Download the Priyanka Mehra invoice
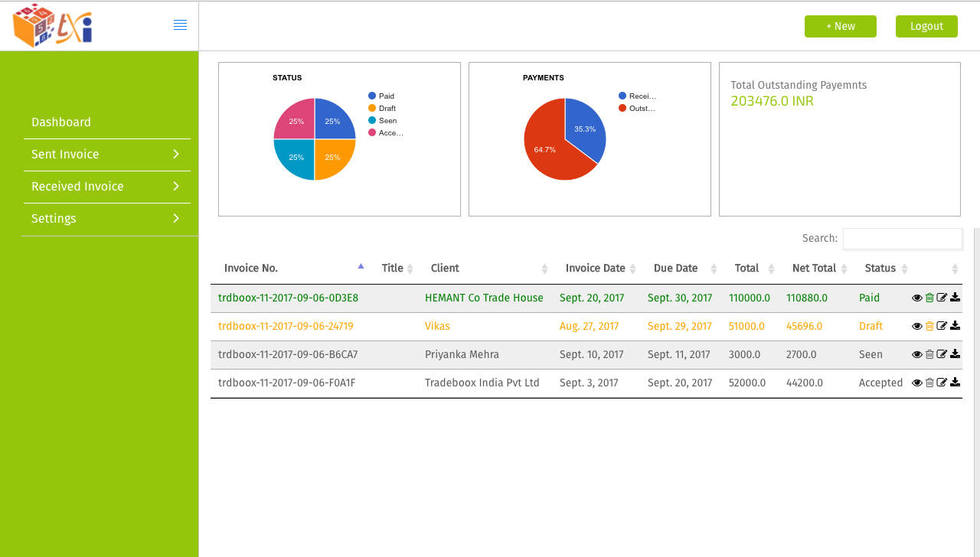The image size is (980, 557). (955, 355)
